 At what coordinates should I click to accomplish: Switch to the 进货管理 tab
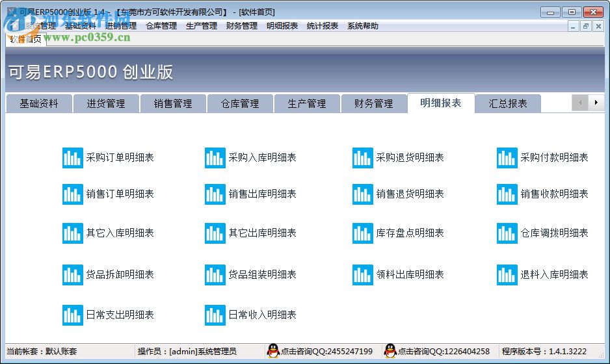[106, 103]
